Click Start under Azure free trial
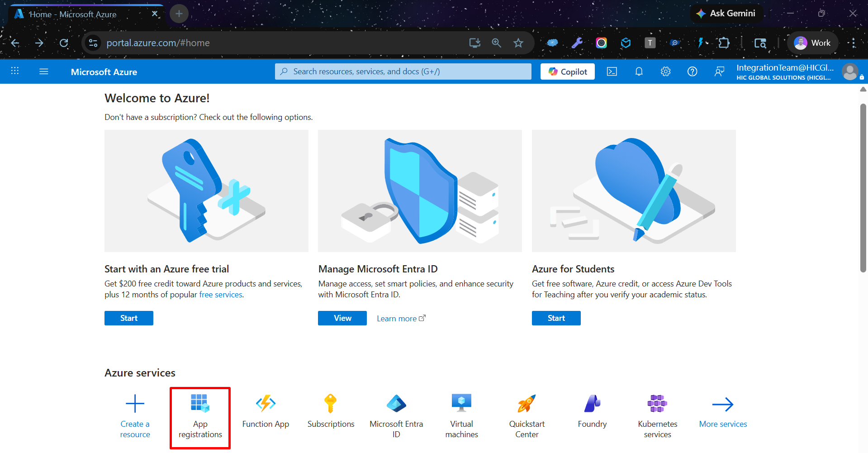 (x=129, y=318)
